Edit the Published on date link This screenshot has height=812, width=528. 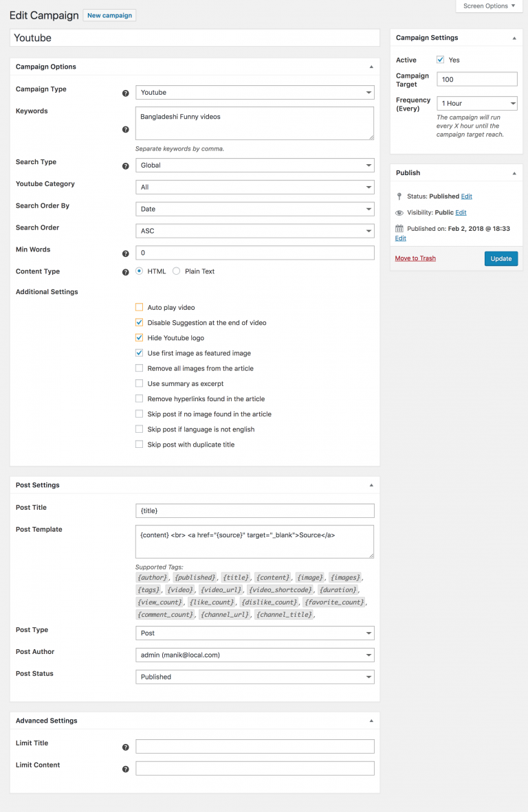tap(401, 238)
